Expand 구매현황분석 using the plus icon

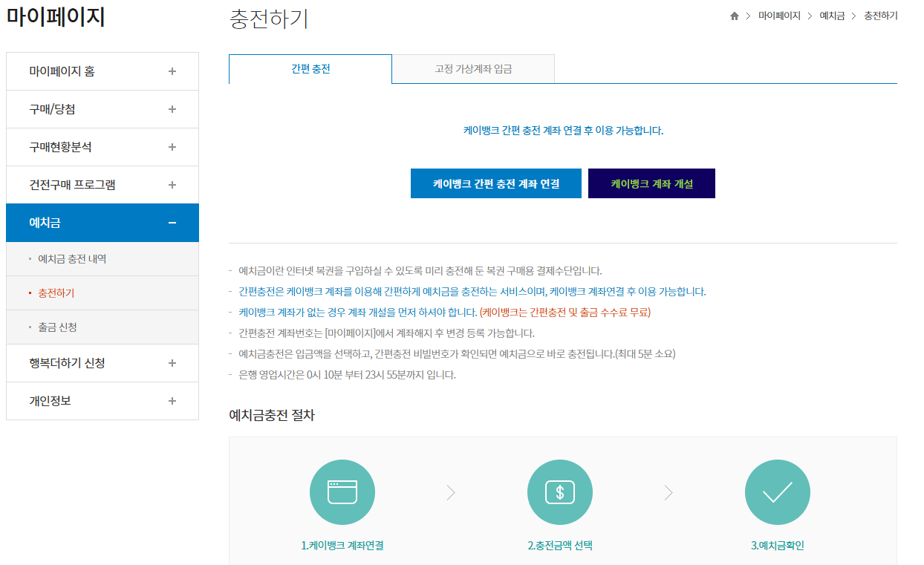(172, 147)
